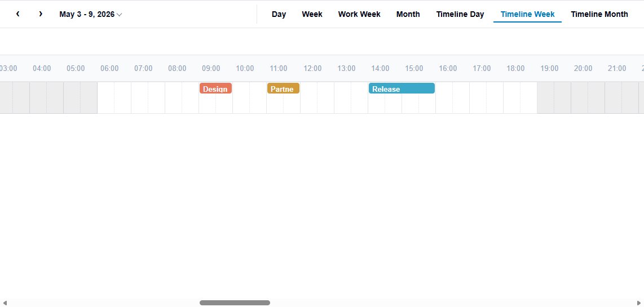The image size is (644, 307).
Task: Click the 08:00 time header
Action: [177, 69]
